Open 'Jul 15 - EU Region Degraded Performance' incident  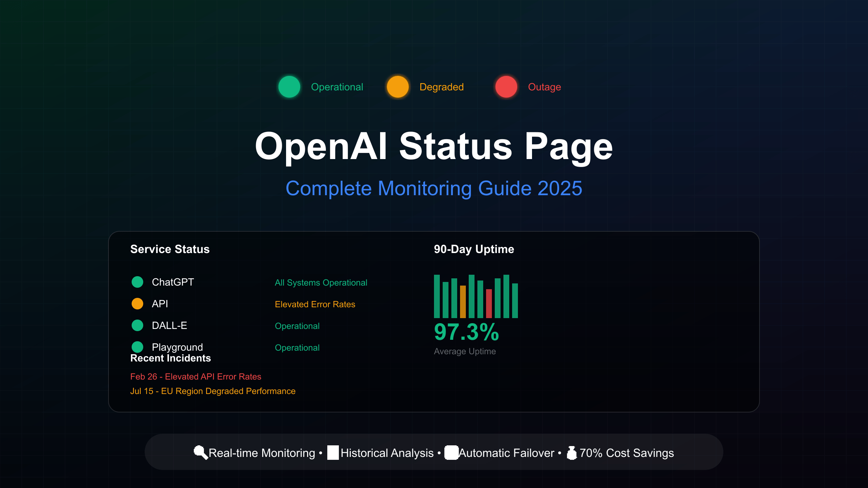point(213,391)
